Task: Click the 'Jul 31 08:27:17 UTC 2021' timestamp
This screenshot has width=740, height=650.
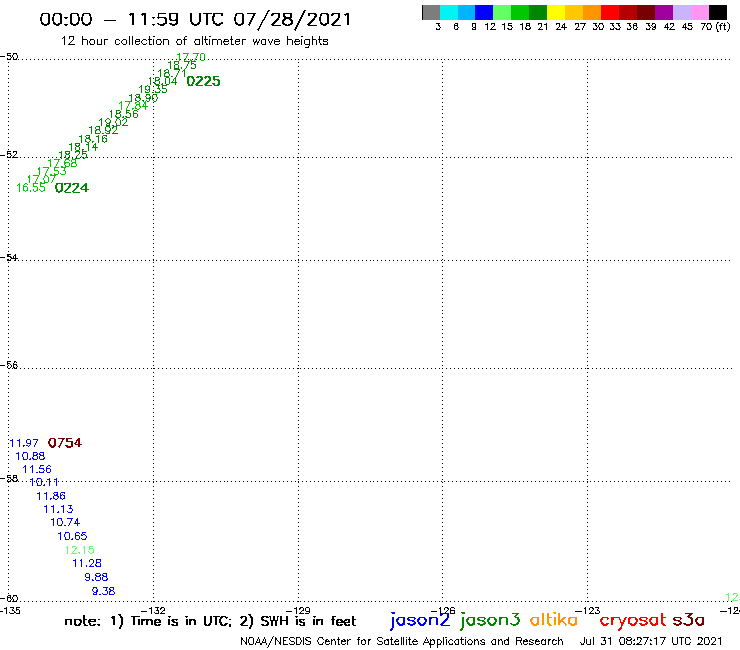Action: click(x=651, y=642)
